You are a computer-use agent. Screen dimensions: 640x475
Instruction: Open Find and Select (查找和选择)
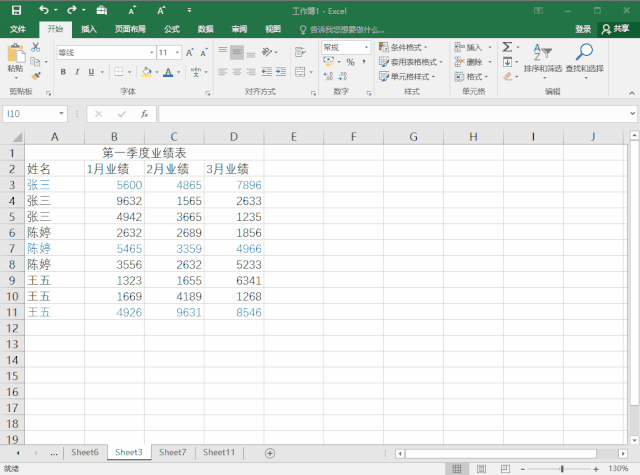pyautogui.click(x=584, y=60)
